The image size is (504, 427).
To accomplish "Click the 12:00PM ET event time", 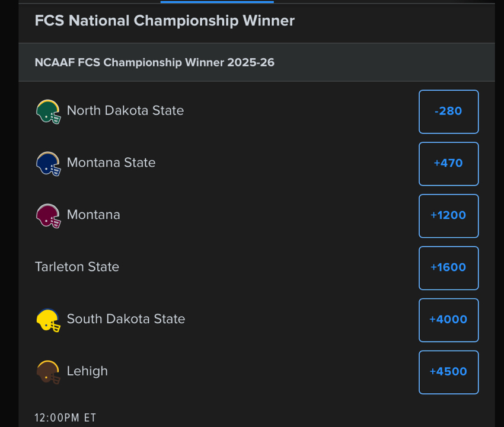I will coord(65,418).
